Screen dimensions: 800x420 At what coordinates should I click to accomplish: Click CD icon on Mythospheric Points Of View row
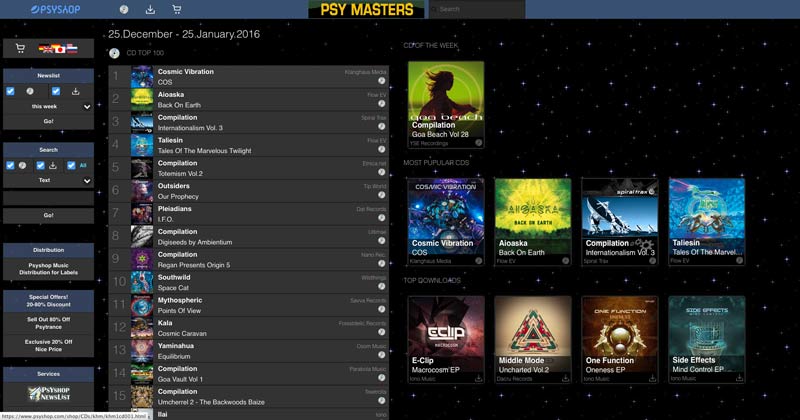point(381,309)
